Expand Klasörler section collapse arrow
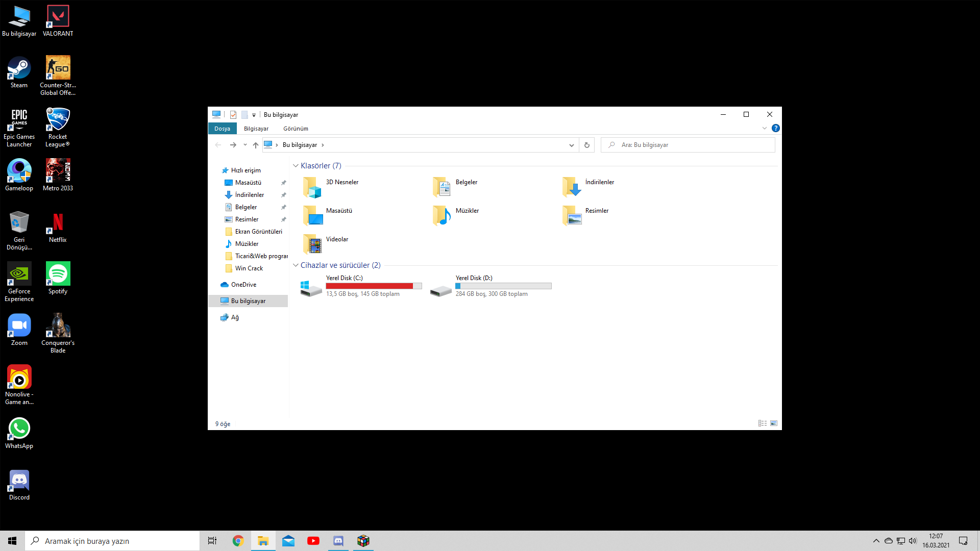Viewport: 980px width, 551px height. pyautogui.click(x=295, y=165)
